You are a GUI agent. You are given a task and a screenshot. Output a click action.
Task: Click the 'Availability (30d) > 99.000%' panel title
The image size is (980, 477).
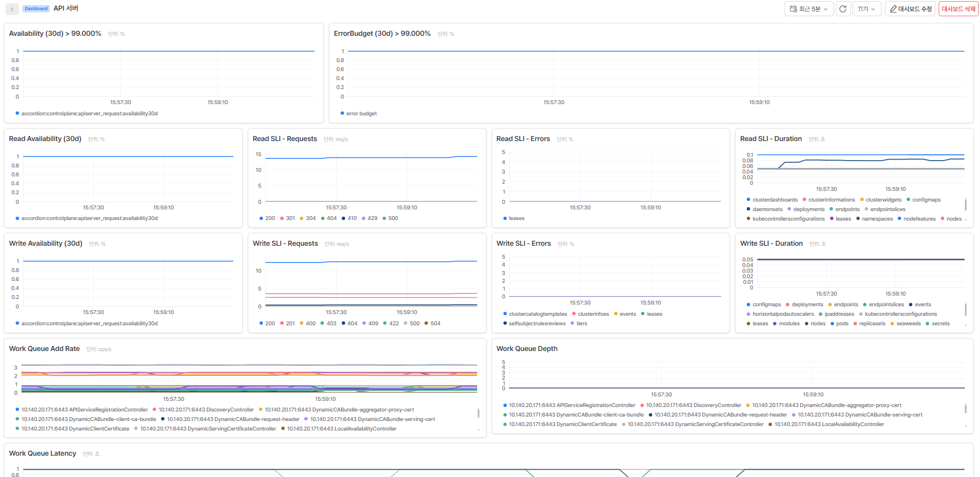(x=55, y=34)
